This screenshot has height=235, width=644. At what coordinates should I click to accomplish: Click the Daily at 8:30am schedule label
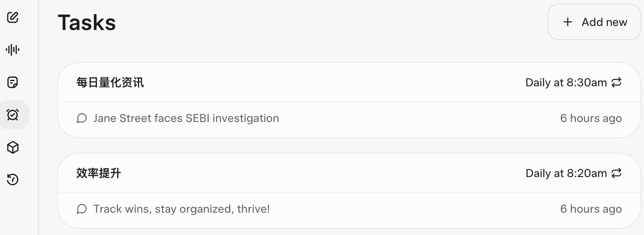[x=566, y=83]
